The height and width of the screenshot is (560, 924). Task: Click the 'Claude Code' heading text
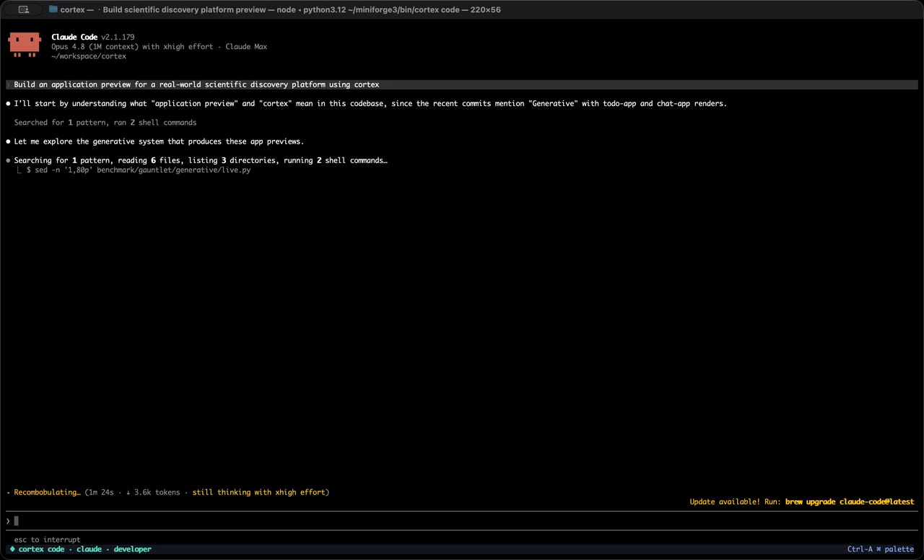pos(74,37)
